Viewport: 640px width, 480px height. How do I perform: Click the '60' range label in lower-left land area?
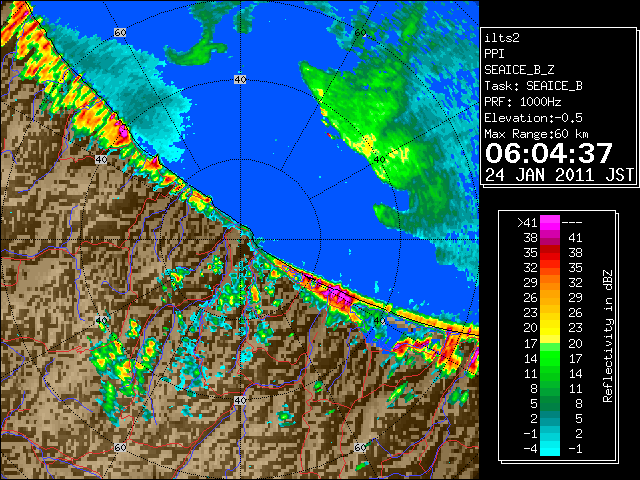(120, 447)
